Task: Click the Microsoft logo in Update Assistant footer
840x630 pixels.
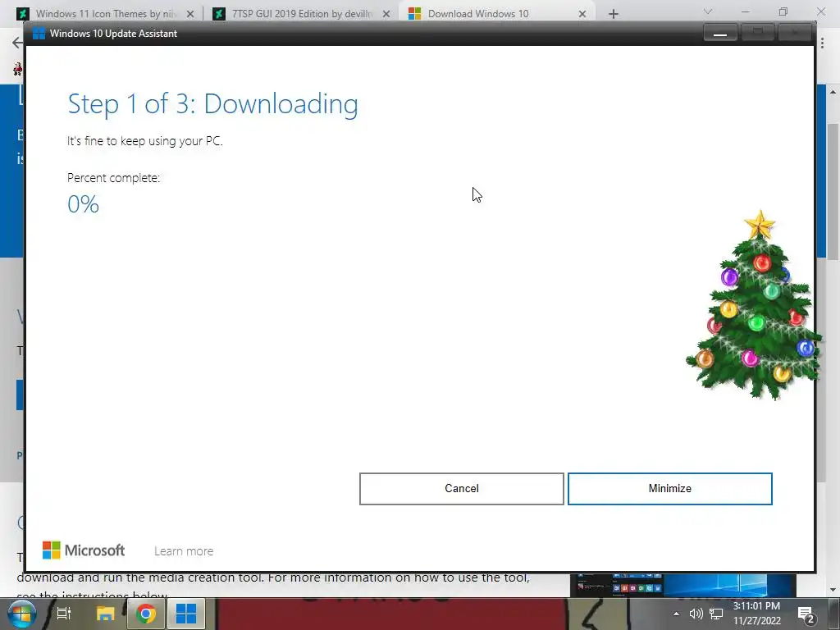Action: click(x=84, y=550)
